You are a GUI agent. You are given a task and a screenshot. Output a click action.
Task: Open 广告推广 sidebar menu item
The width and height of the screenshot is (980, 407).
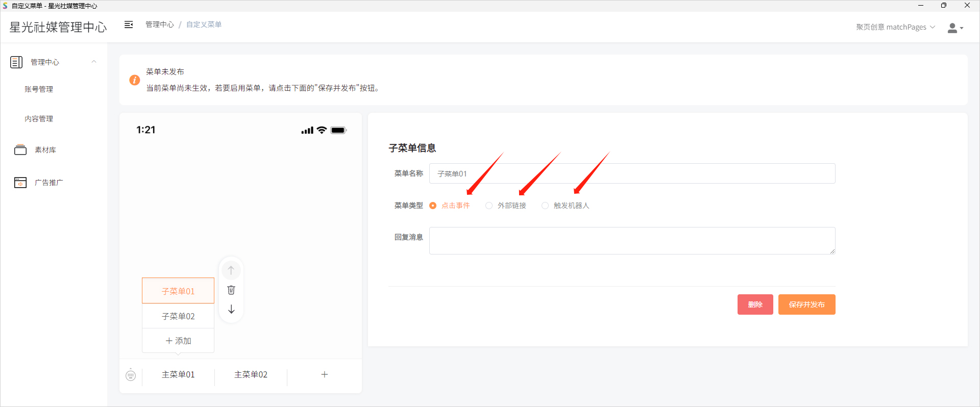49,183
